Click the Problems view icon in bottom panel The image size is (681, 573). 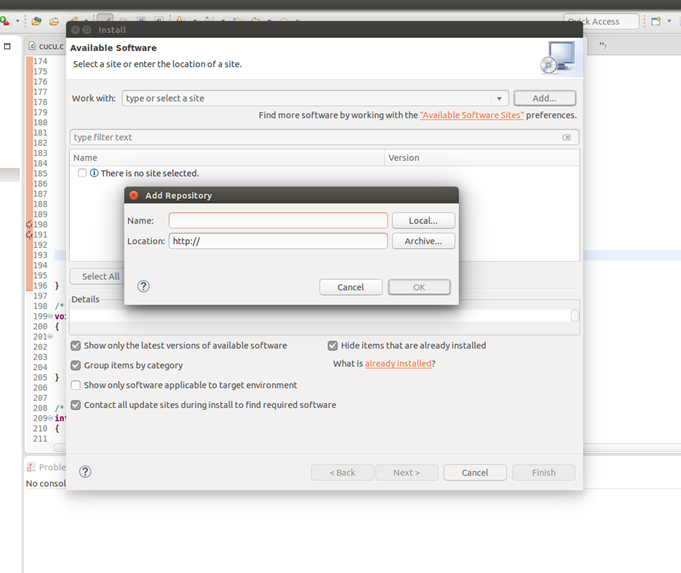coord(31,467)
